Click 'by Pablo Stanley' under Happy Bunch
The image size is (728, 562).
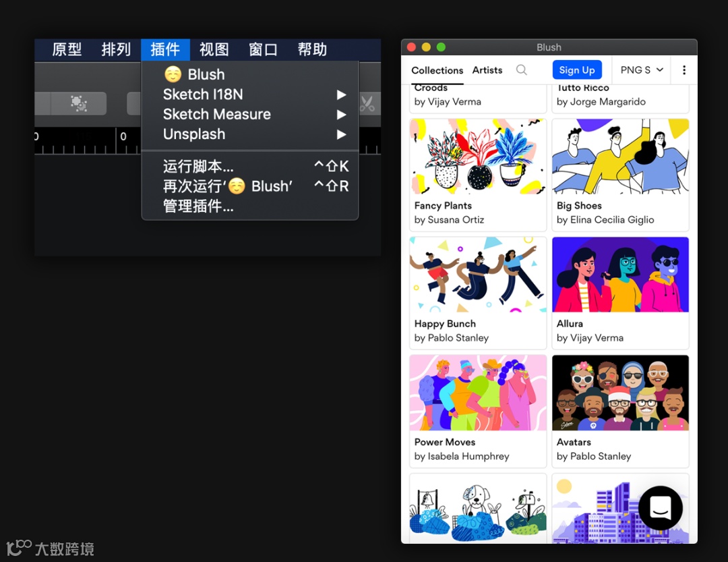(x=451, y=338)
